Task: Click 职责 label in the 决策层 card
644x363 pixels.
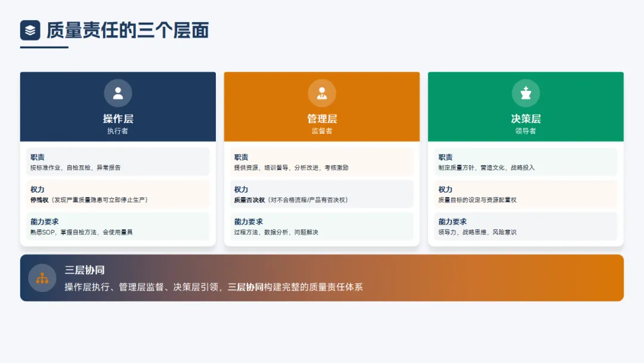Action: point(445,158)
